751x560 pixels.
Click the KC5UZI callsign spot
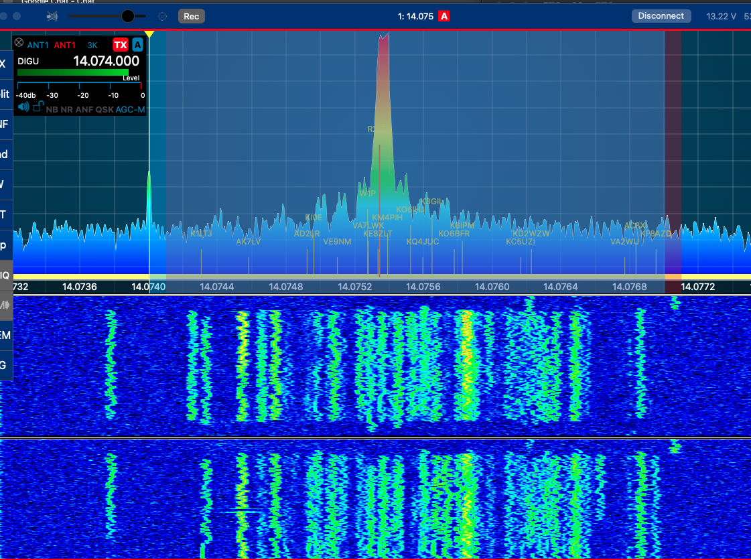tap(520, 241)
